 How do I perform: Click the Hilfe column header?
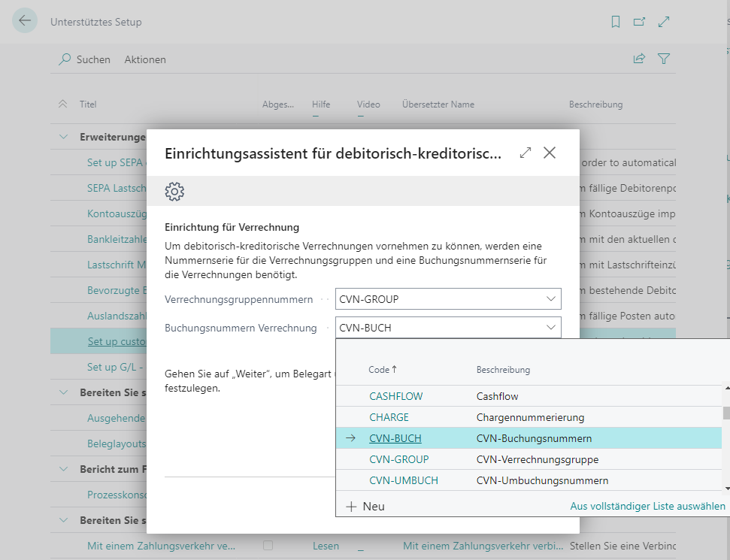(321, 104)
